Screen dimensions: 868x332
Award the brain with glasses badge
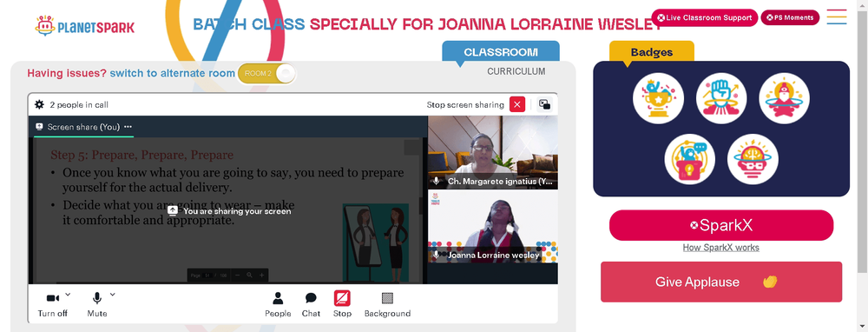tap(753, 159)
